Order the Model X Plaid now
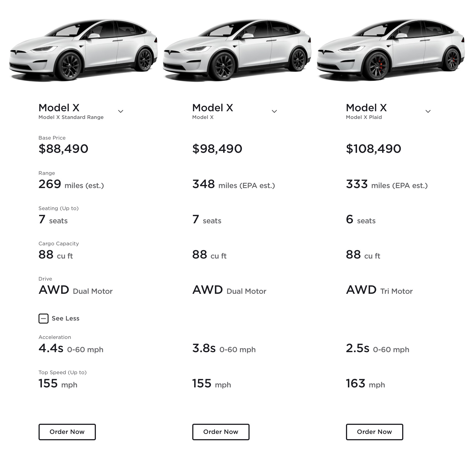Screen dimensions: 476x451 click(x=375, y=432)
